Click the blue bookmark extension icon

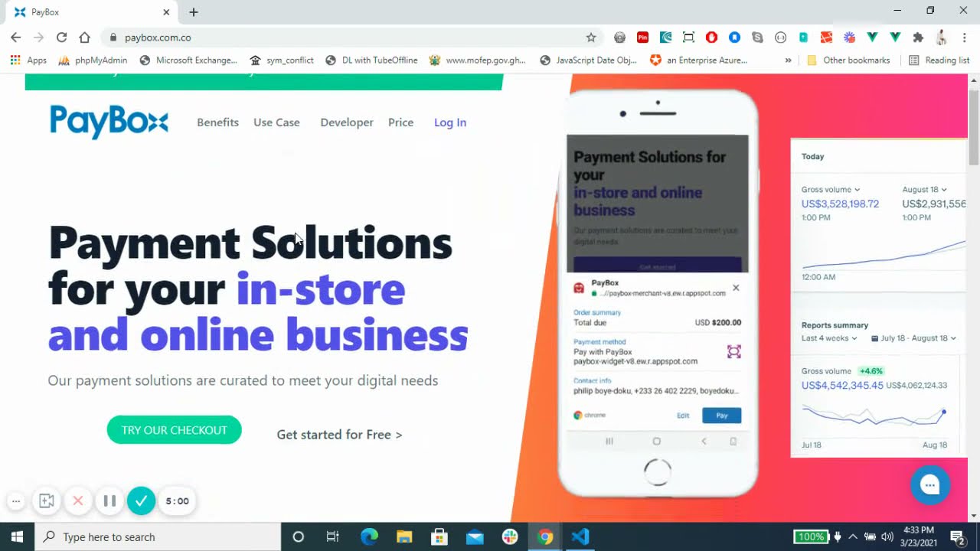[734, 37]
